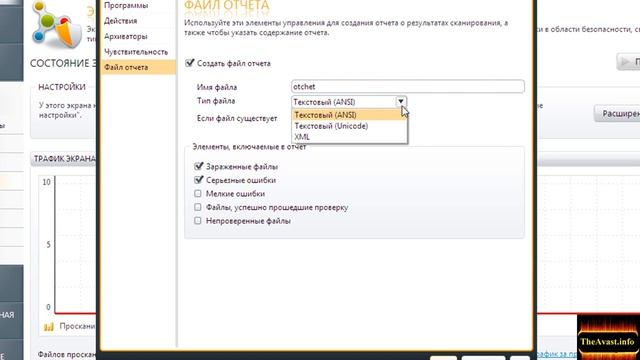Viewport: 640px width, 360px height.
Task: Click the 'Расширенные' button in background window
Action: pyautogui.click(x=617, y=113)
